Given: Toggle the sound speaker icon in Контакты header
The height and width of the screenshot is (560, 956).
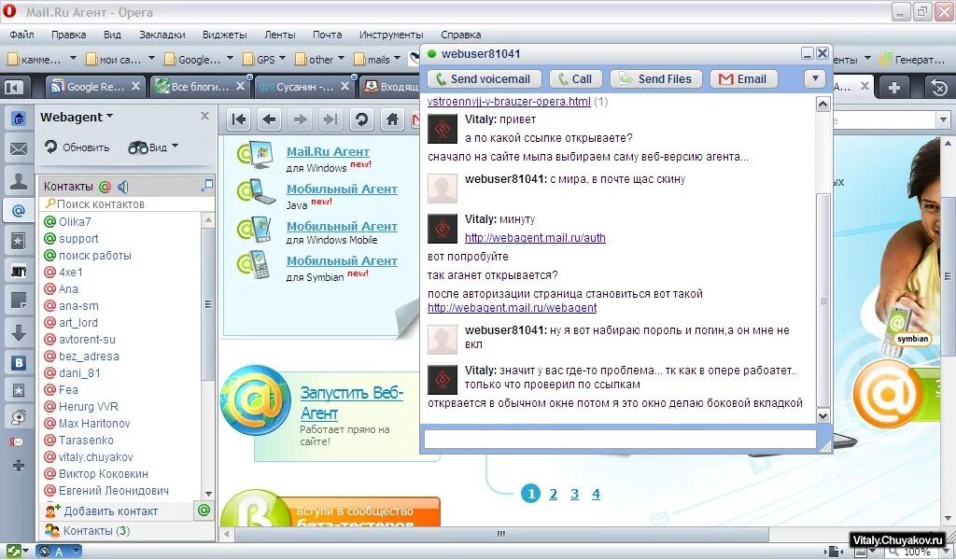Looking at the screenshot, I should pyautogui.click(x=123, y=187).
